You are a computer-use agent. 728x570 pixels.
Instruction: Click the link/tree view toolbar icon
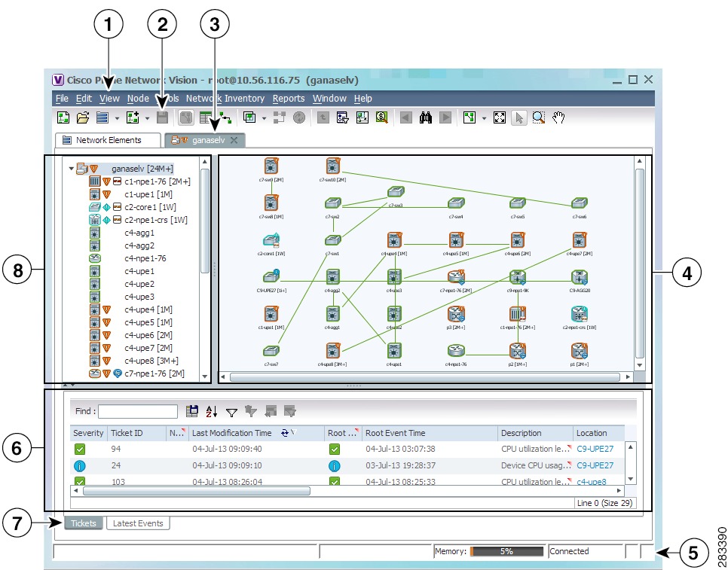click(225, 117)
